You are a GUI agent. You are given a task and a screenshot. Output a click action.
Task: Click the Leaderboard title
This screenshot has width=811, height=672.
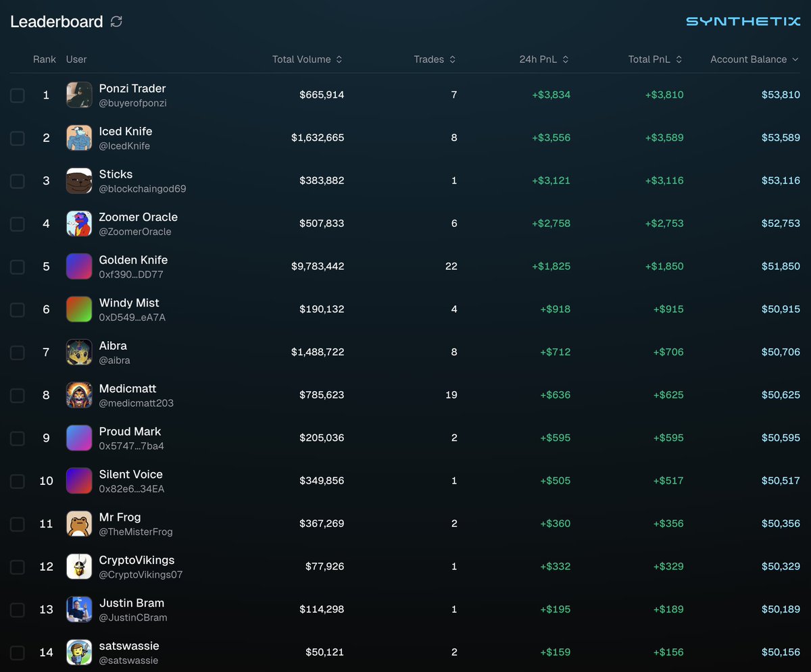click(57, 22)
